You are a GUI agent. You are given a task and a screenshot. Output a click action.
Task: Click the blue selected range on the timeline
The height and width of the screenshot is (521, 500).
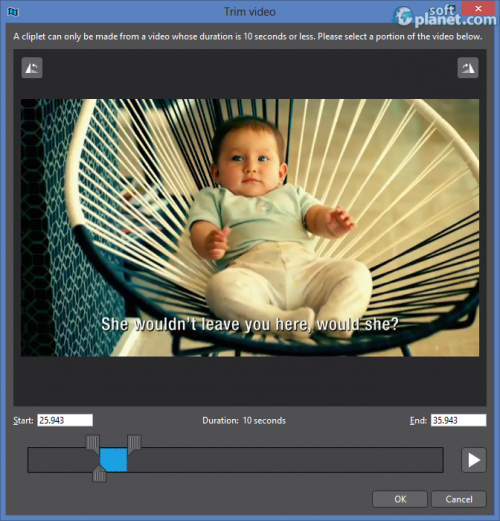pyautogui.click(x=113, y=460)
